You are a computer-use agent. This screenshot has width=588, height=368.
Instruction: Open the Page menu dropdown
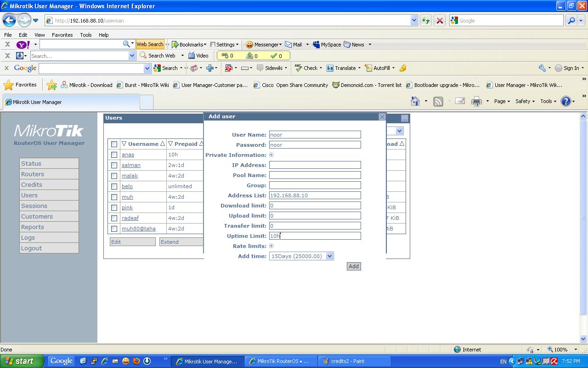click(502, 101)
